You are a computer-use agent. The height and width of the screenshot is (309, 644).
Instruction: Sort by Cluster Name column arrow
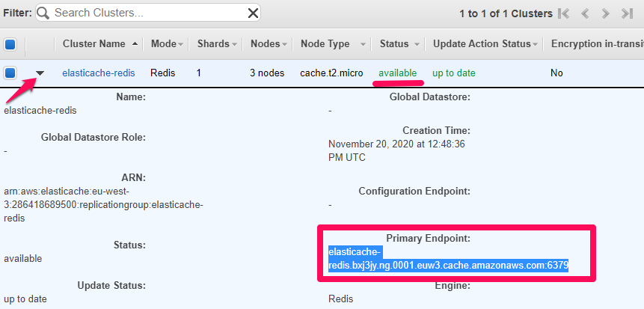pyautogui.click(x=135, y=44)
